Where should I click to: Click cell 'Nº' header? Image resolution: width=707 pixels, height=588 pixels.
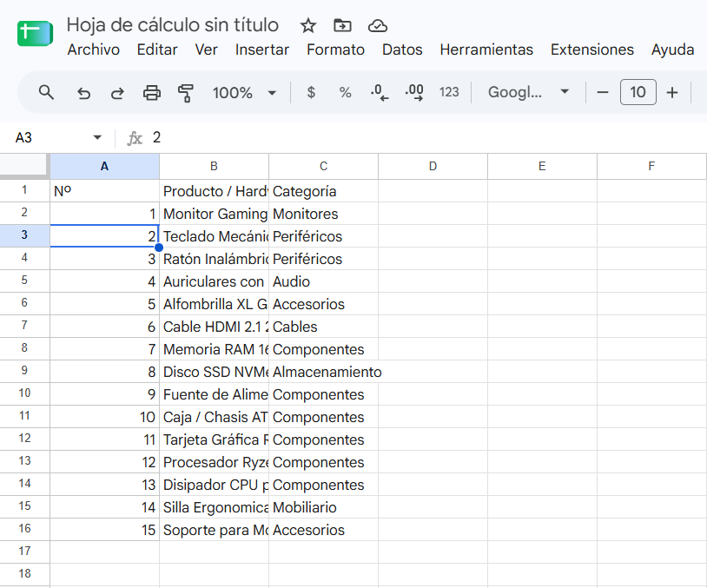coord(104,191)
